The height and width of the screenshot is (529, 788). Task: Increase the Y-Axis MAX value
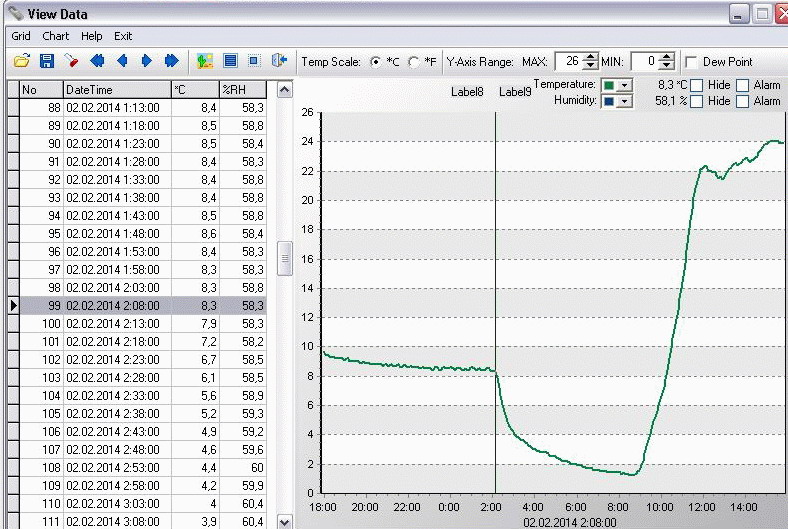(591, 57)
